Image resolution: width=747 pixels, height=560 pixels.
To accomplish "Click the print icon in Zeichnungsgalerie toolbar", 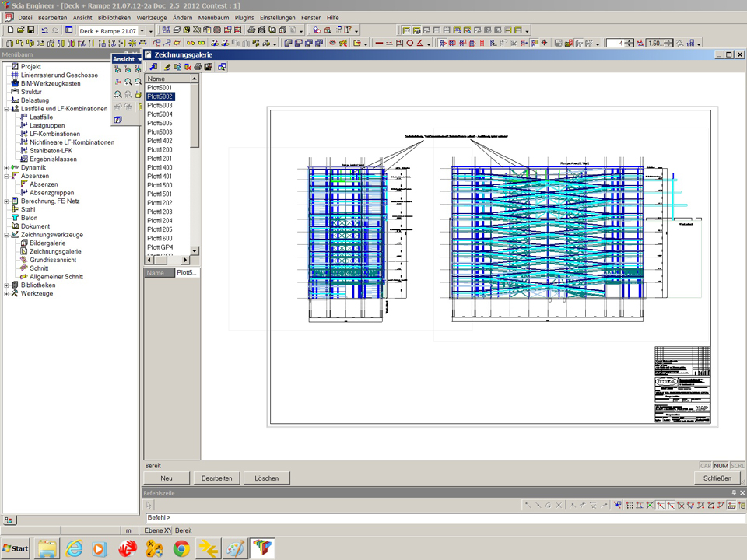I will point(198,67).
